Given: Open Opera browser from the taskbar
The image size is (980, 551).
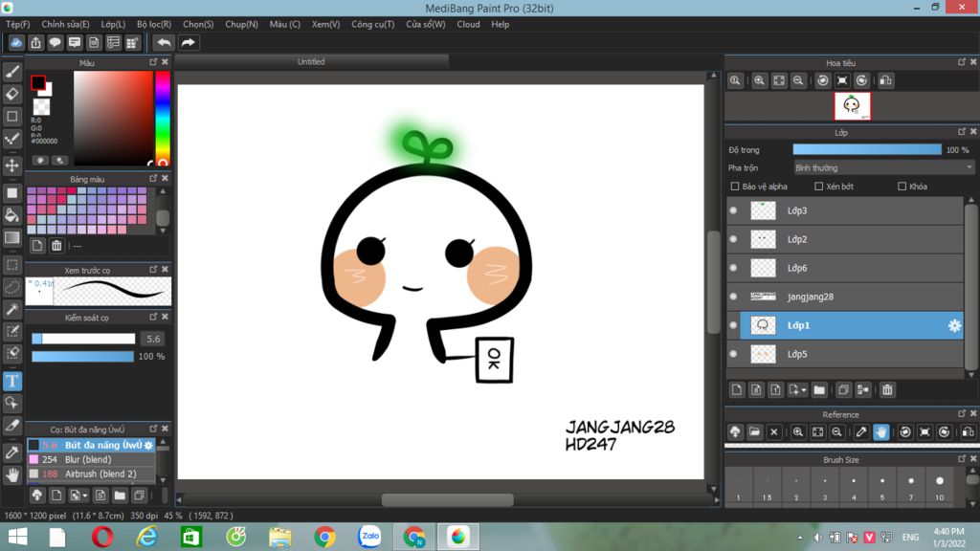Looking at the screenshot, I should (102, 537).
